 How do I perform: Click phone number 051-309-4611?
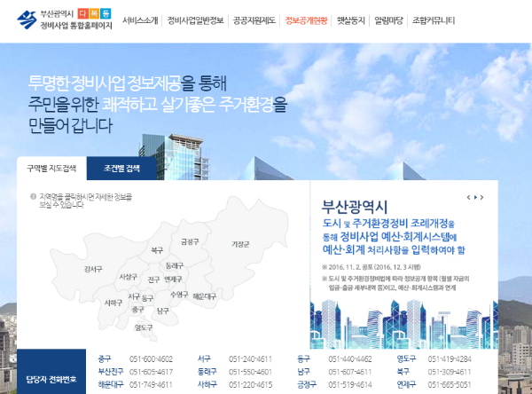click(450, 372)
